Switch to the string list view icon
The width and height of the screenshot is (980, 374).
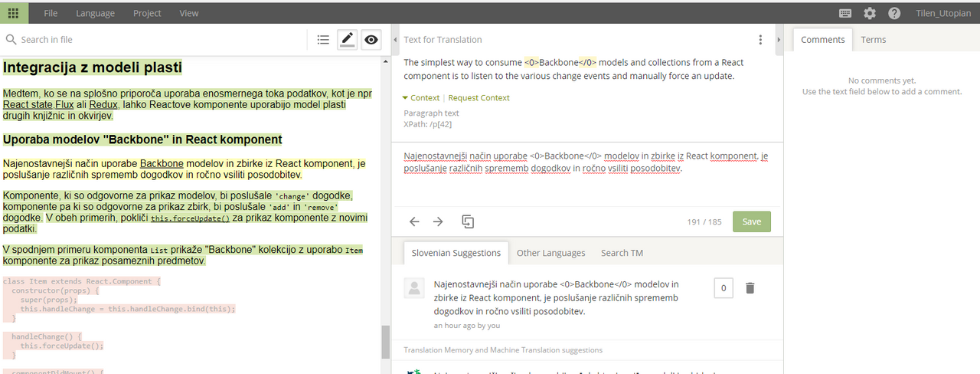tap(323, 40)
